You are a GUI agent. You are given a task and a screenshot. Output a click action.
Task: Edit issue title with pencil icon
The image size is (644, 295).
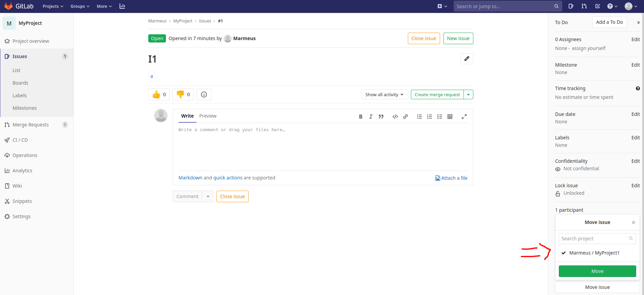pyautogui.click(x=467, y=59)
